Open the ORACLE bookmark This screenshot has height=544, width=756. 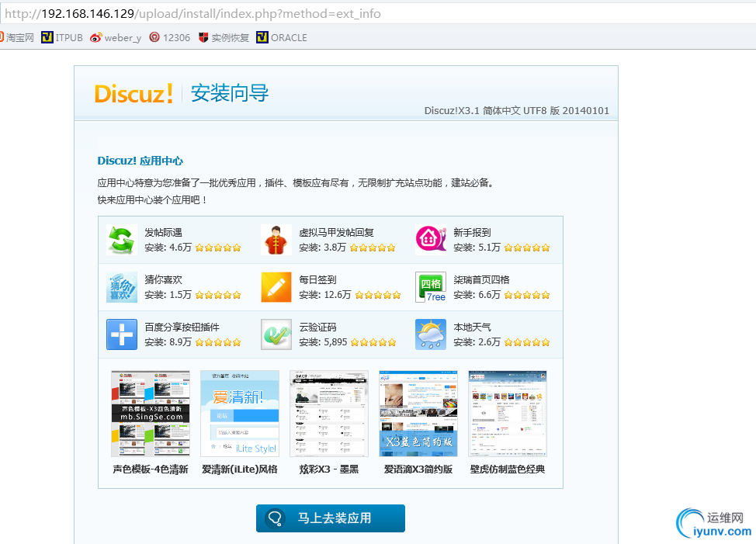click(x=282, y=37)
